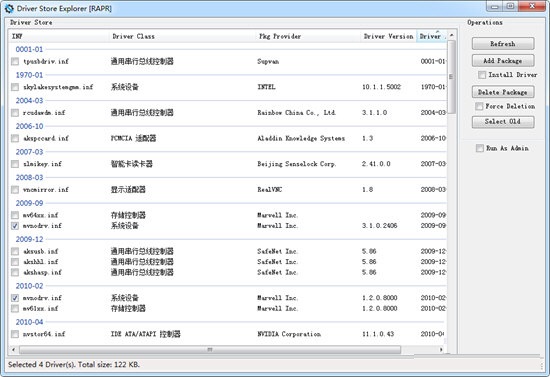Collapse the 2004-03 group header

[29, 101]
